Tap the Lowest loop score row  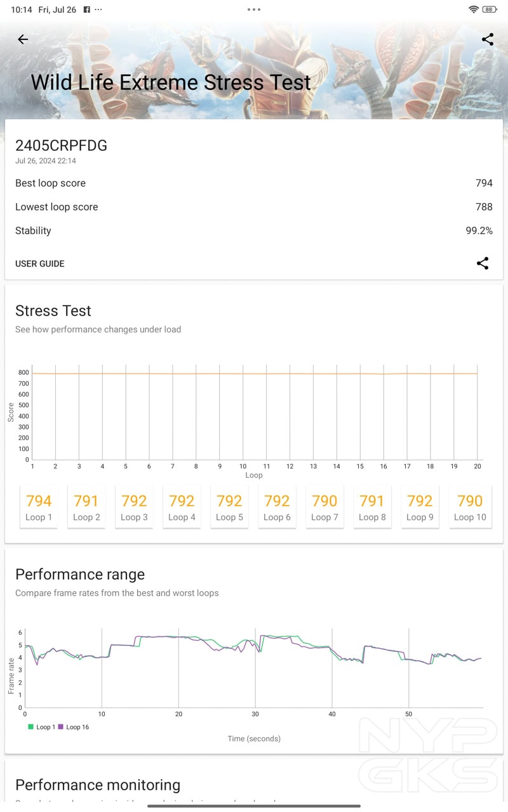254,207
